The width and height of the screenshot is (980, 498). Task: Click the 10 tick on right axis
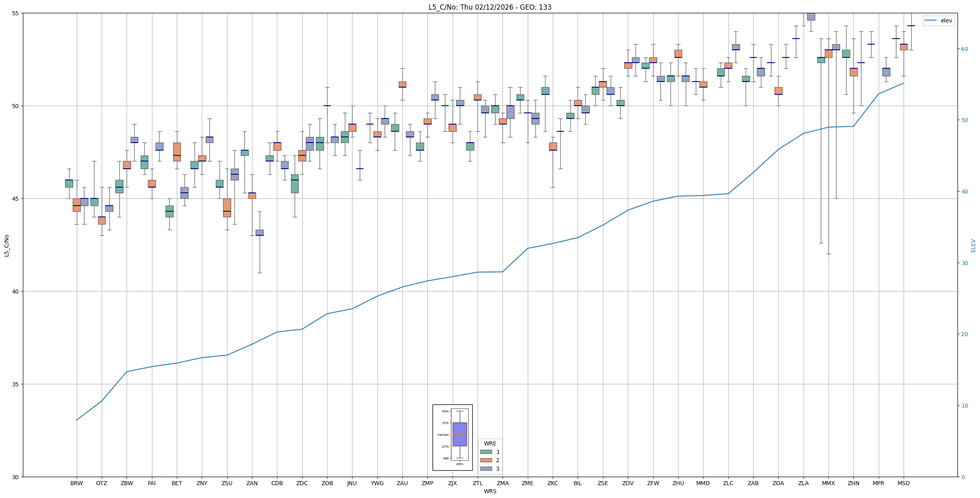964,406
